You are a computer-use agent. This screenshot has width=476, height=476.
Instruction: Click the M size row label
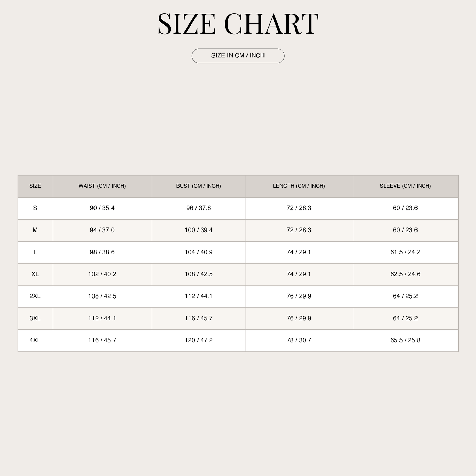pyautogui.click(x=35, y=230)
